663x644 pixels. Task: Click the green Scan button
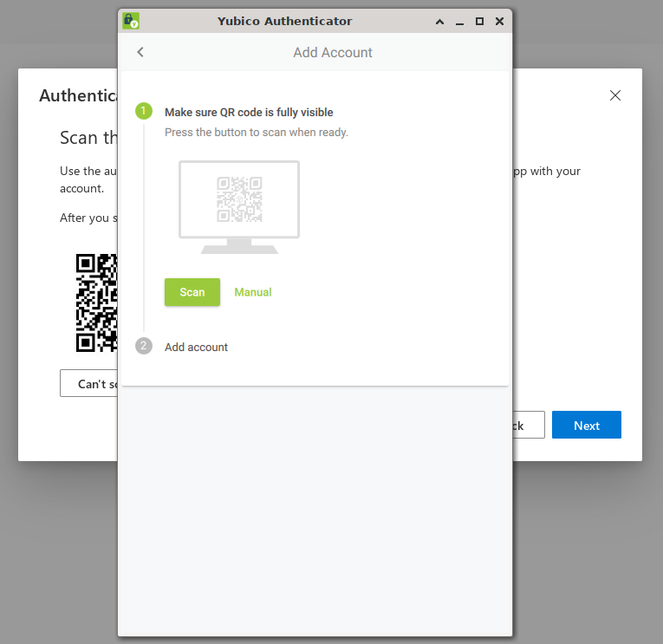point(192,292)
